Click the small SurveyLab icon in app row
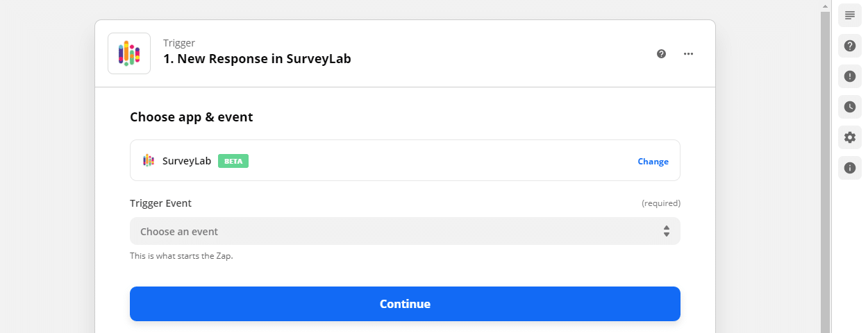The width and height of the screenshot is (868, 333). click(149, 160)
